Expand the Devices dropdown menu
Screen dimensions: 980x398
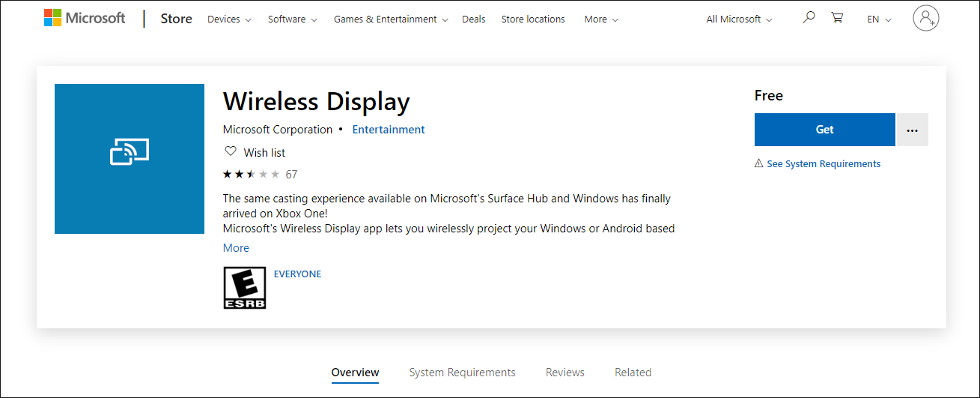(229, 19)
